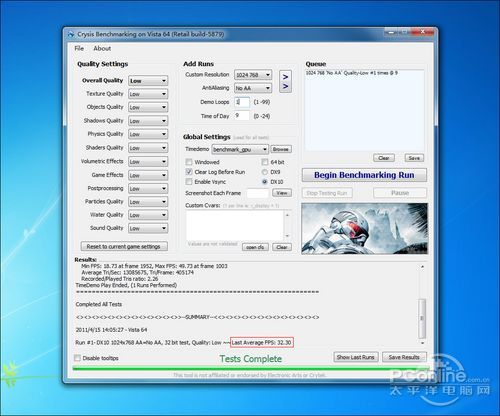Expand the Game Effects dropdown
This screenshot has height=416, width=500.
[x=148, y=175]
